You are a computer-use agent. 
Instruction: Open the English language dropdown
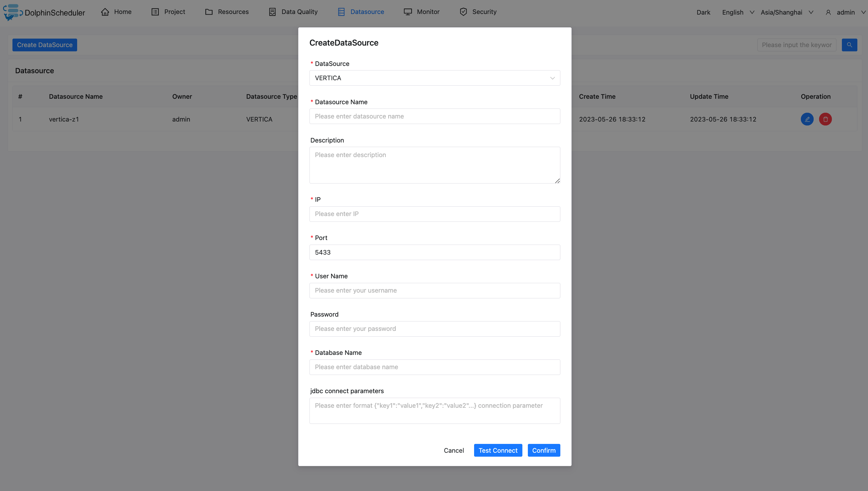coord(737,12)
